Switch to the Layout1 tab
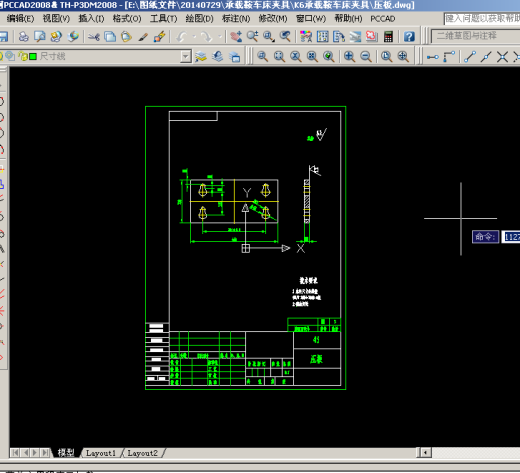This screenshot has width=520, height=473. tap(101, 453)
